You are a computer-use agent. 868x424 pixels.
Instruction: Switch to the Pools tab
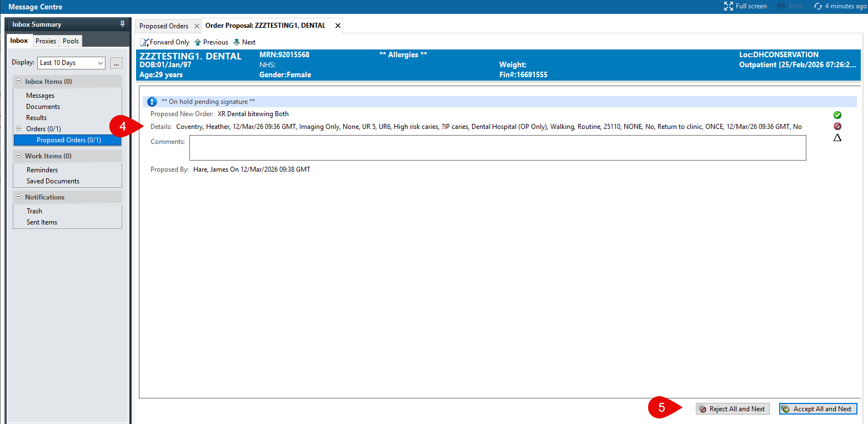tap(71, 41)
